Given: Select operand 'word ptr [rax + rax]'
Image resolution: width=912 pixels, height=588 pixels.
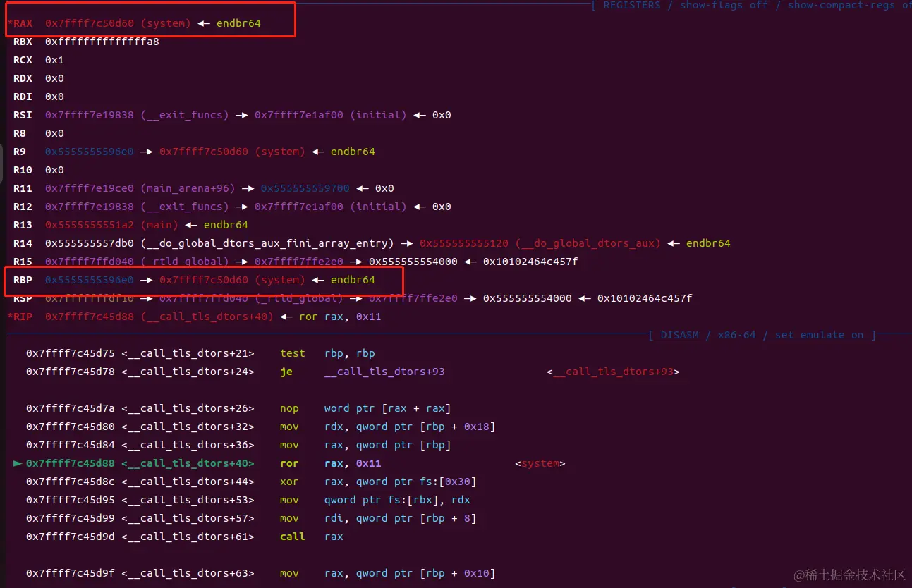Looking at the screenshot, I should 388,408.
